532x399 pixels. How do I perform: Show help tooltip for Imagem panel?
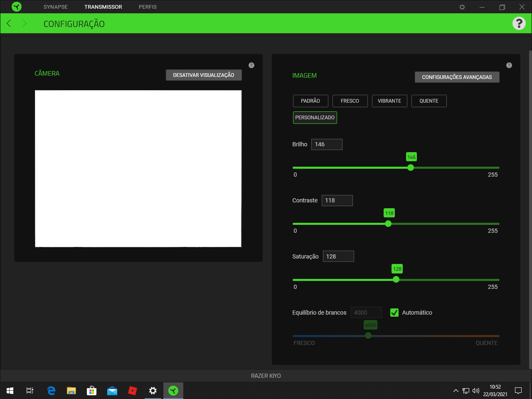[509, 65]
